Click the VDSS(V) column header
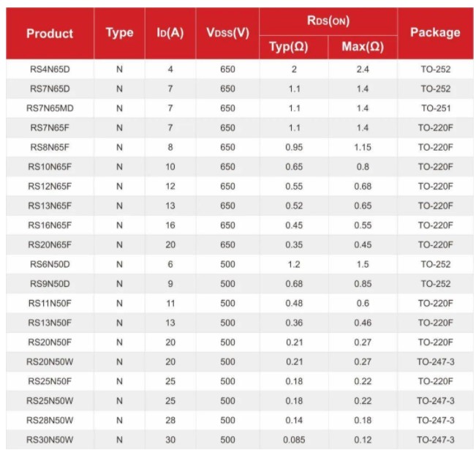This screenshot has height=450, width=476. 227,33
